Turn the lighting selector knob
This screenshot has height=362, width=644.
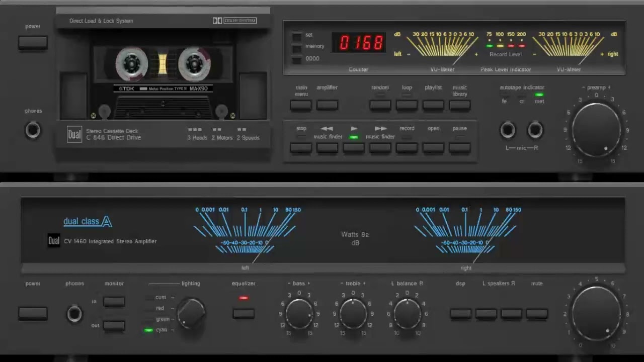191,313
